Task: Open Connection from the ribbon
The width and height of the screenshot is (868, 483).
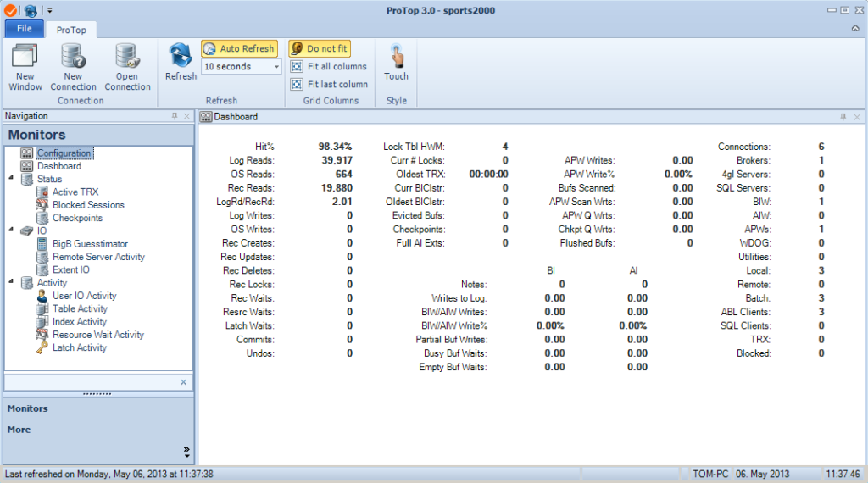Action: pyautogui.click(x=127, y=67)
